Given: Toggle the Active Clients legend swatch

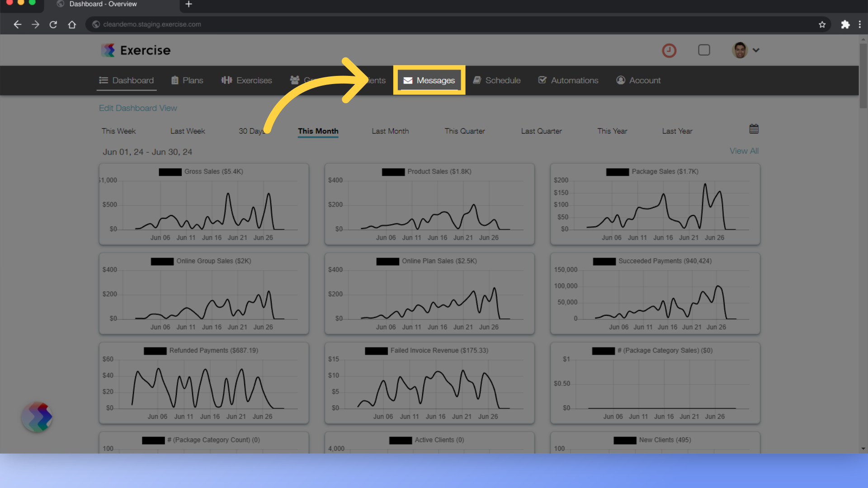Looking at the screenshot, I should pos(401,440).
